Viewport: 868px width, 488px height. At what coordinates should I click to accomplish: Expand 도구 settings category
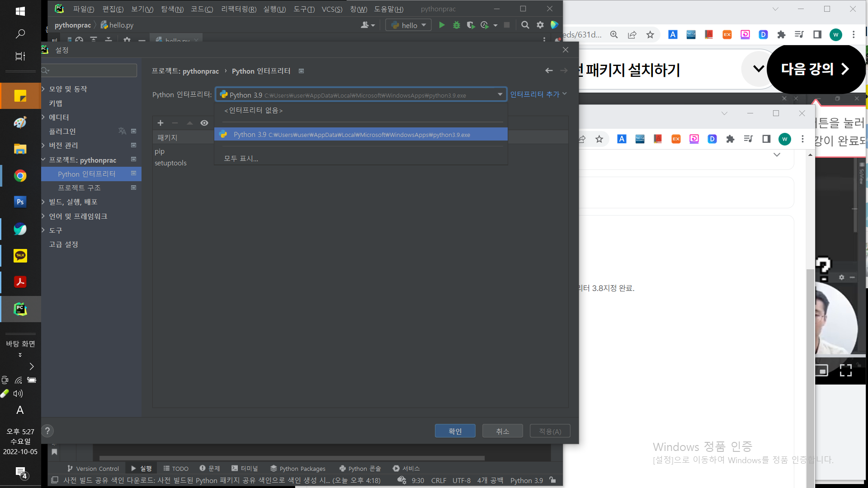pyautogui.click(x=43, y=230)
